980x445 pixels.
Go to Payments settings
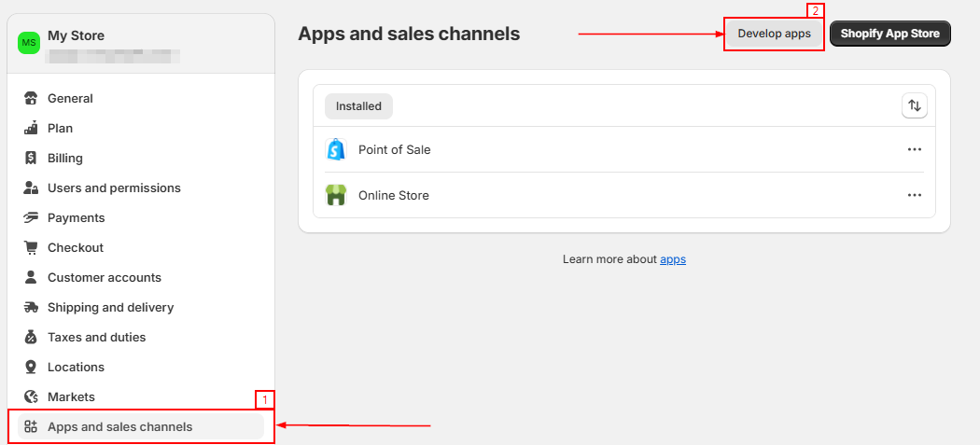[x=77, y=217]
